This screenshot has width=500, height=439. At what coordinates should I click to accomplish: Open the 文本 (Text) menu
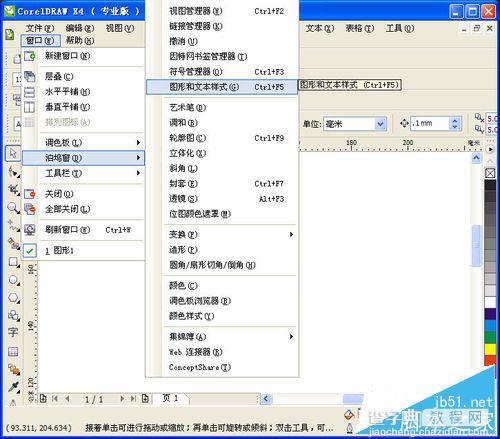pos(320,28)
